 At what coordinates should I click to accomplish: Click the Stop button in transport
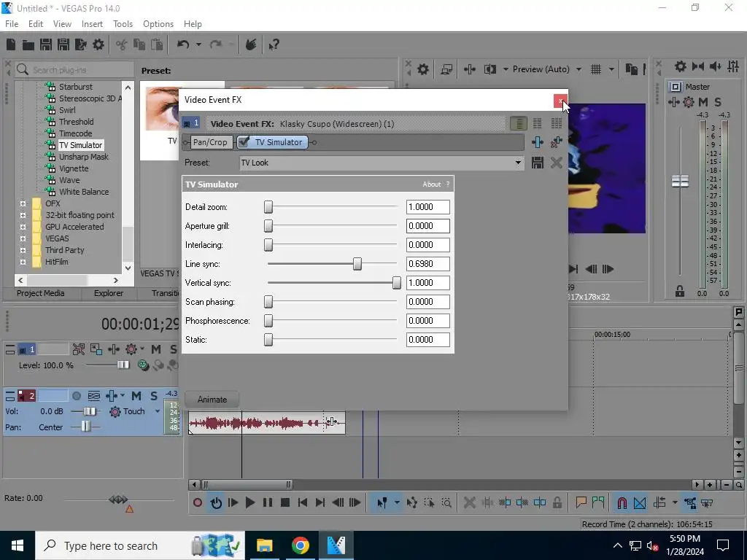(x=285, y=502)
